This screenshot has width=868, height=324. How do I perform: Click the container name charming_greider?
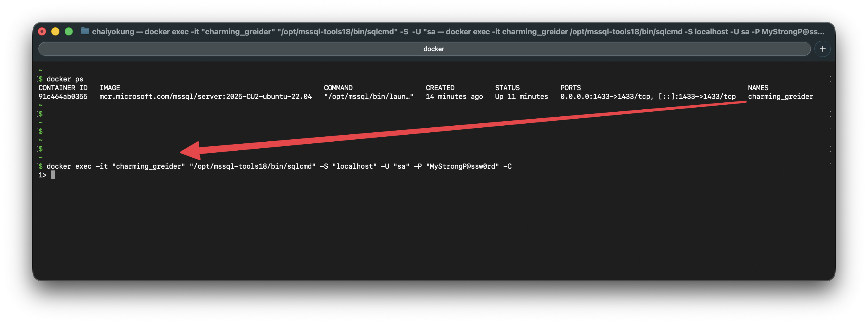[780, 96]
